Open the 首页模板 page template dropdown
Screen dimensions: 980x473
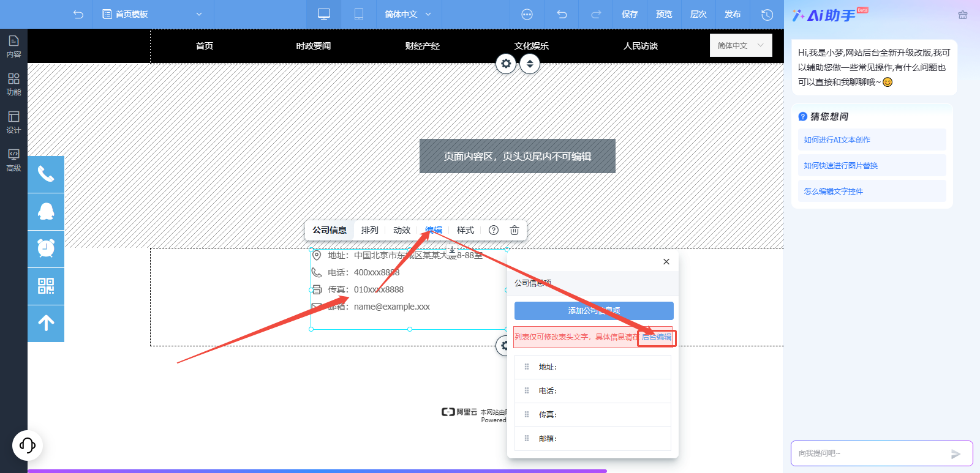(x=153, y=14)
